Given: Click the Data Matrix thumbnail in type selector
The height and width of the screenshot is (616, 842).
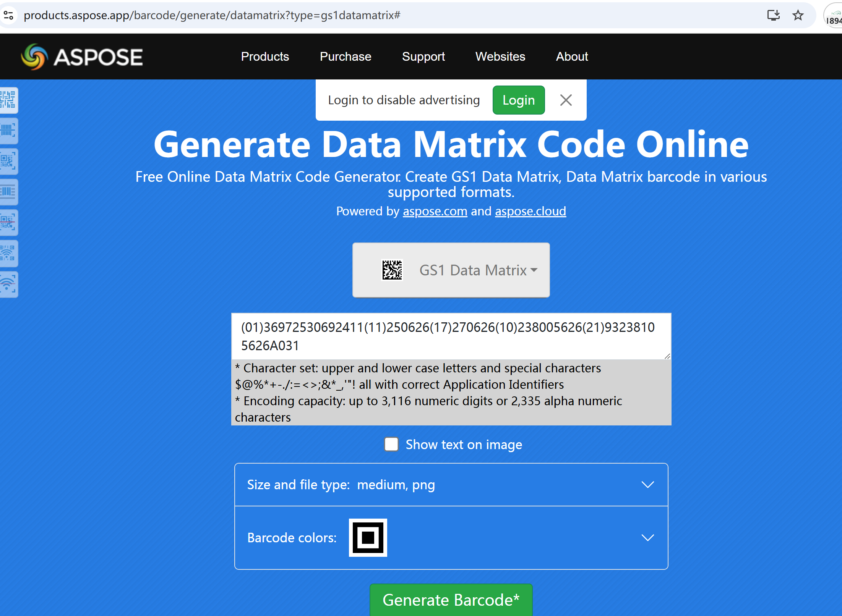Looking at the screenshot, I should (x=392, y=270).
